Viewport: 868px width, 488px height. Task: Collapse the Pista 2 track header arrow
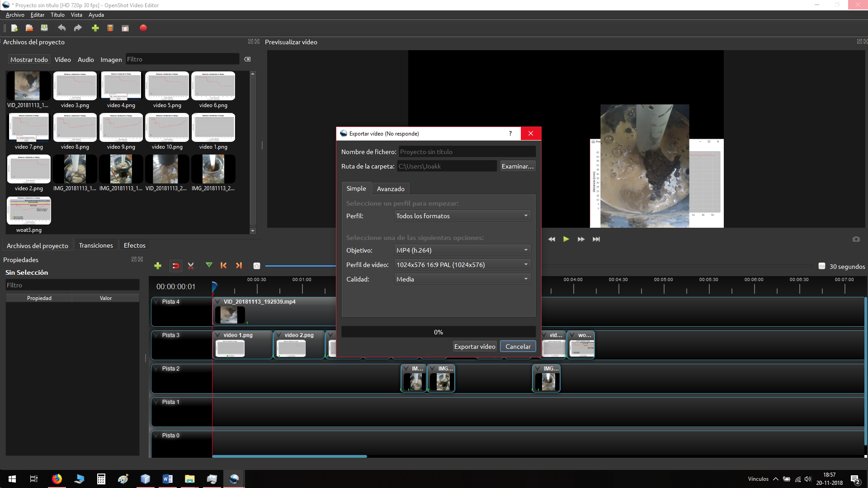pyautogui.click(x=156, y=368)
